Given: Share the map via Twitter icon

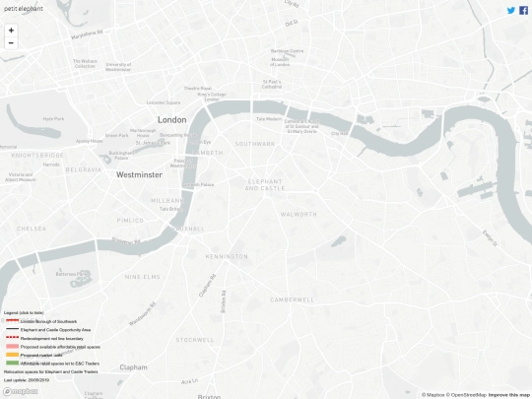Looking at the screenshot, I should (x=511, y=10).
